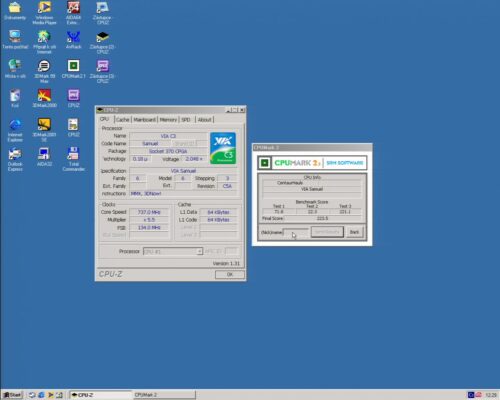Select the L1 Data 64 KBytes value
The width and height of the screenshot is (500, 400).
(218, 212)
